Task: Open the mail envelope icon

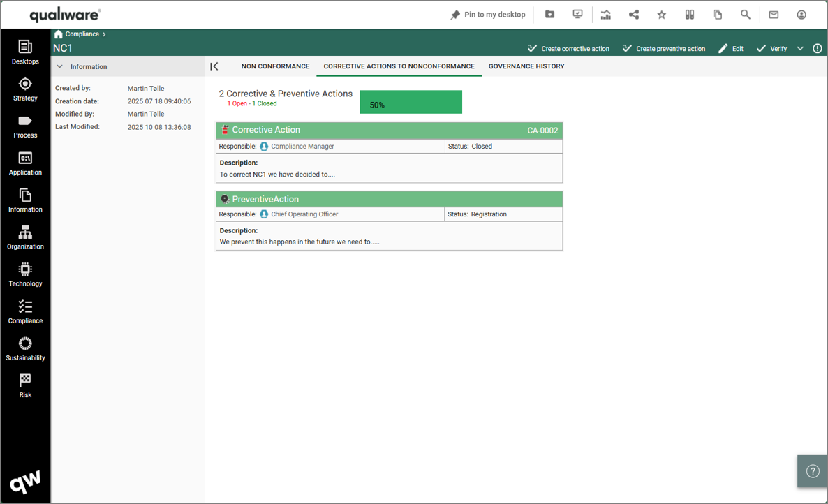Action: (774, 15)
